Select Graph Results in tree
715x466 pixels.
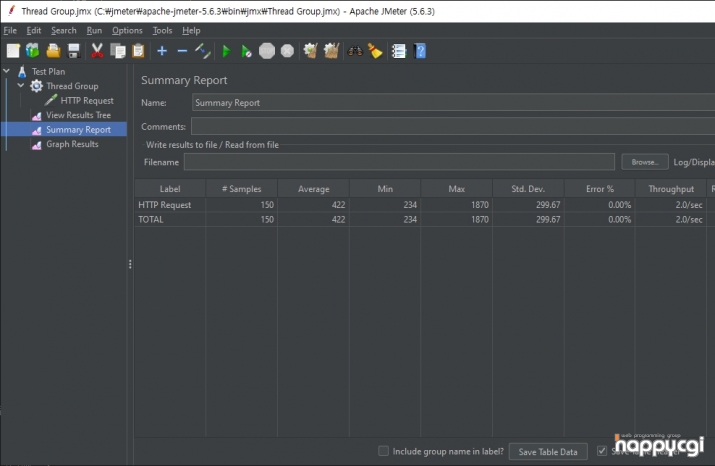pyautogui.click(x=72, y=144)
